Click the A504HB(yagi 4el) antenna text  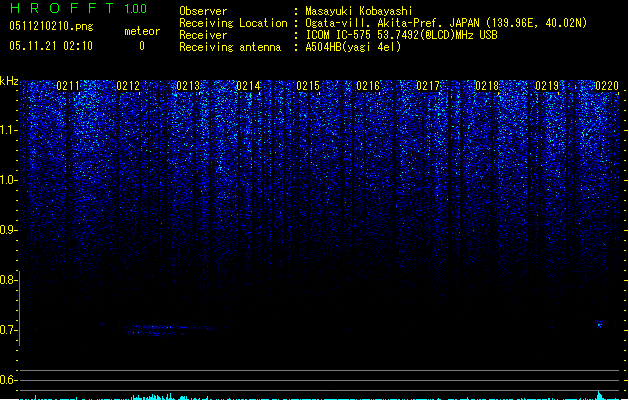(x=353, y=47)
